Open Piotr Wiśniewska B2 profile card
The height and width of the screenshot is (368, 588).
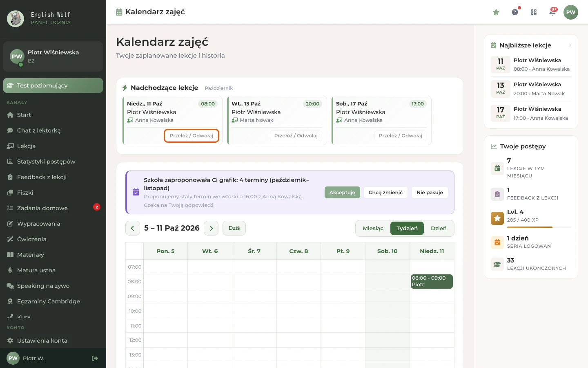[53, 56]
